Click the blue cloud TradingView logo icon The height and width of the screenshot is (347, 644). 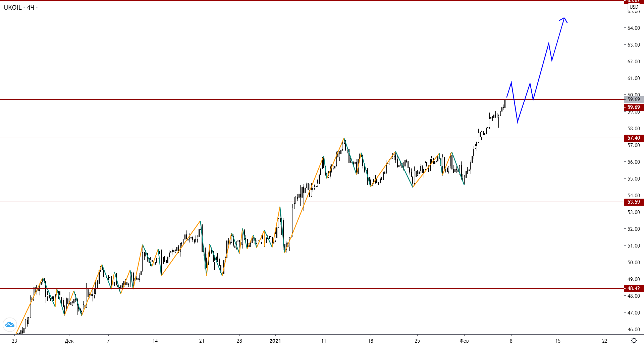click(10, 325)
